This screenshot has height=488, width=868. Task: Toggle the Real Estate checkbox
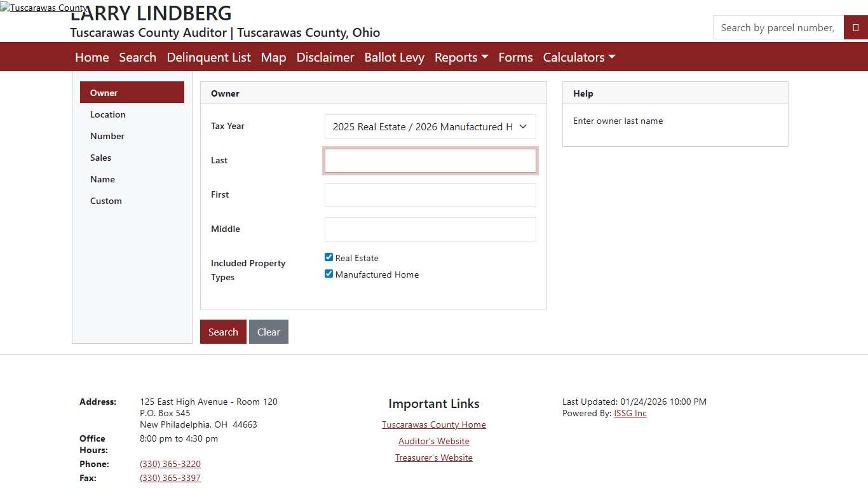[x=329, y=257]
